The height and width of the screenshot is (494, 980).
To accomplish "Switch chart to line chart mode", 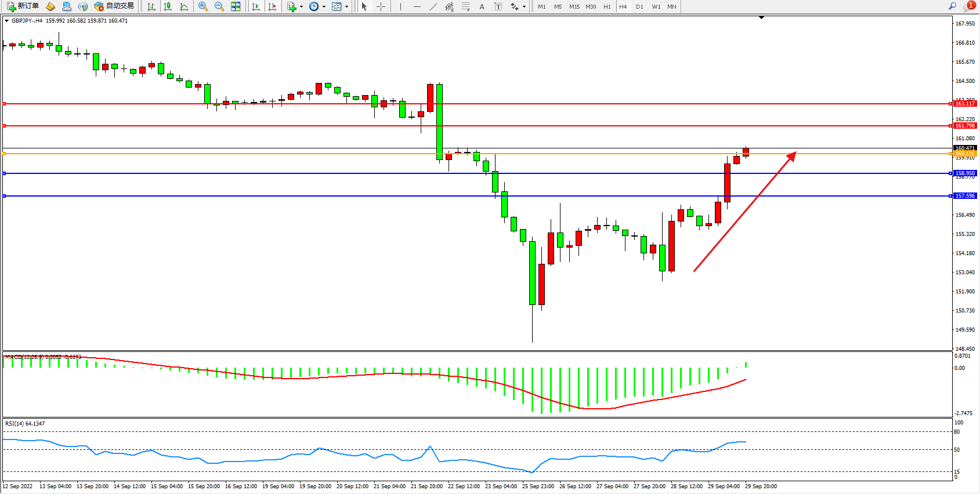I will (x=184, y=6).
